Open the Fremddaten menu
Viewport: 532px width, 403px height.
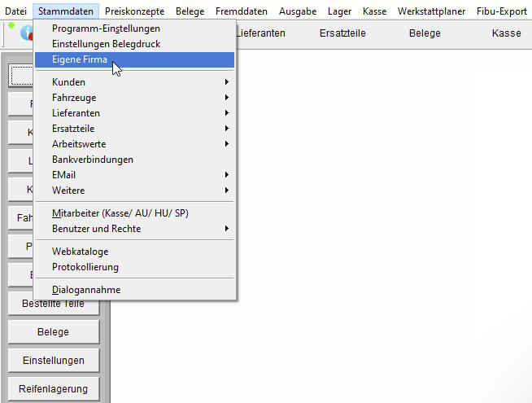(x=242, y=11)
